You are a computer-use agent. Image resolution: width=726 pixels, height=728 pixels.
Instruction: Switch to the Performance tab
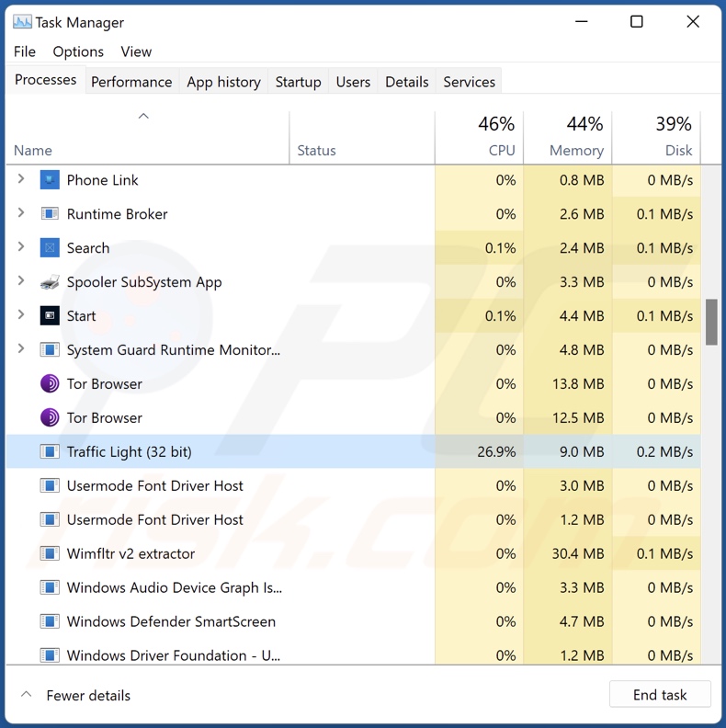[x=131, y=82]
